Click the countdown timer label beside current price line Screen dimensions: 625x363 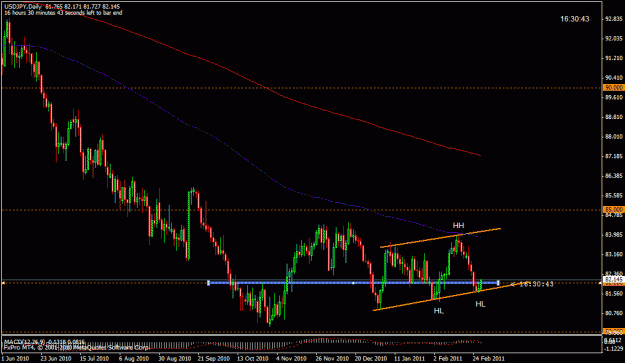click(532, 284)
